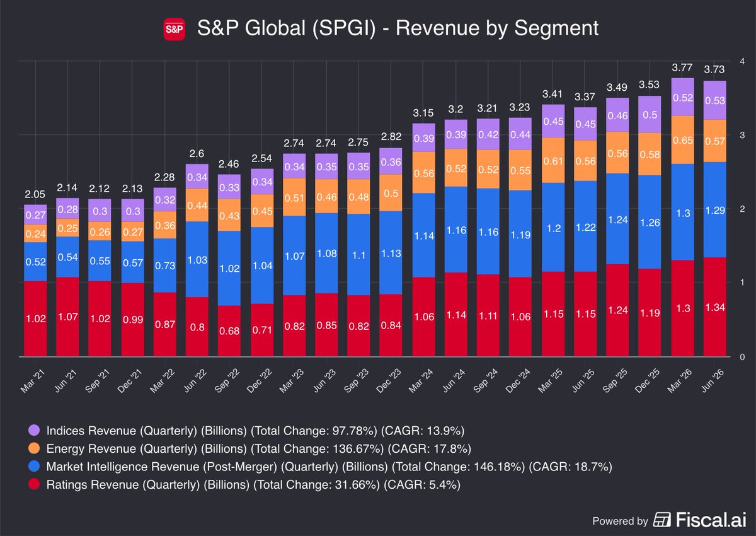Click the total value 3.15 above Mar '24 bar
The height and width of the screenshot is (536, 756).
(423, 114)
